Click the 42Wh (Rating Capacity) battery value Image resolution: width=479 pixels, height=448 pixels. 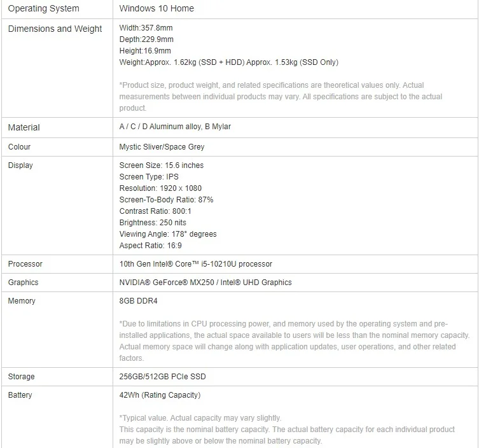[160, 395]
